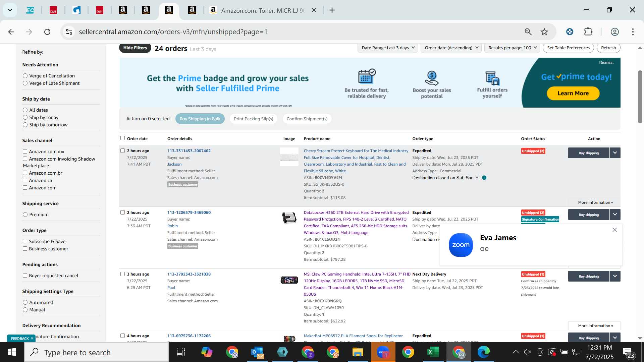This screenshot has width=644, height=362.
Task: Check the Amazon.ca sales channel
Action: tap(25, 180)
